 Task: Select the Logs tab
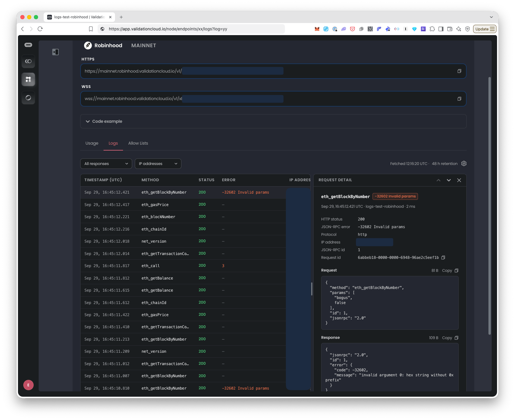(113, 143)
